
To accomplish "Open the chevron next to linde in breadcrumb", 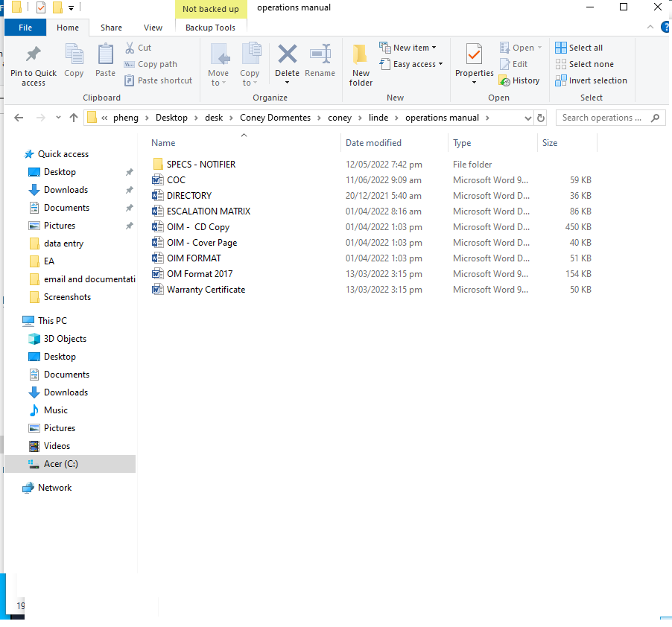I will (399, 118).
